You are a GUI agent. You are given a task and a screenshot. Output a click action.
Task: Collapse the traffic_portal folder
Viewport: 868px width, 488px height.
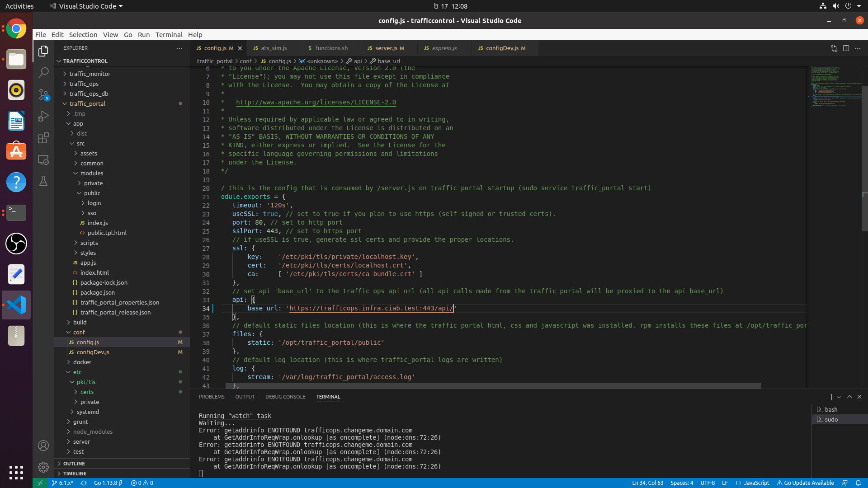(x=87, y=103)
